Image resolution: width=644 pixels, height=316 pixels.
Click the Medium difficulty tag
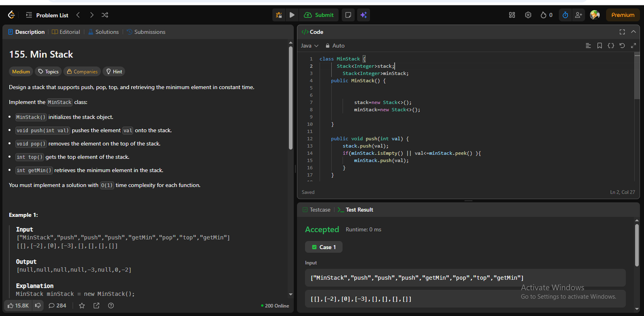click(21, 71)
